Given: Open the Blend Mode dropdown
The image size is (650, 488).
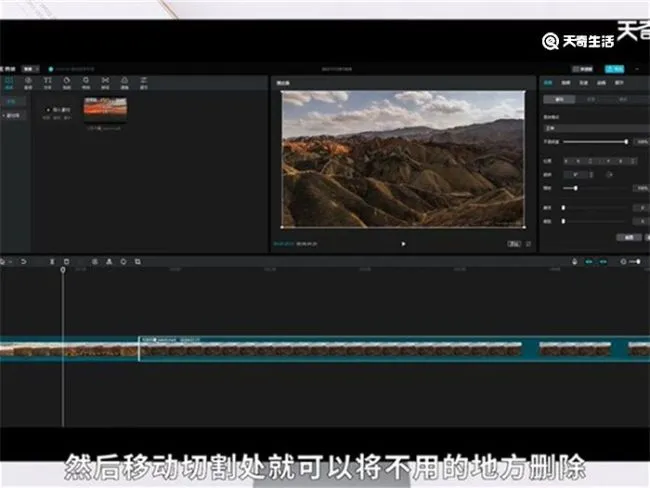Looking at the screenshot, I should pos(597,128).
